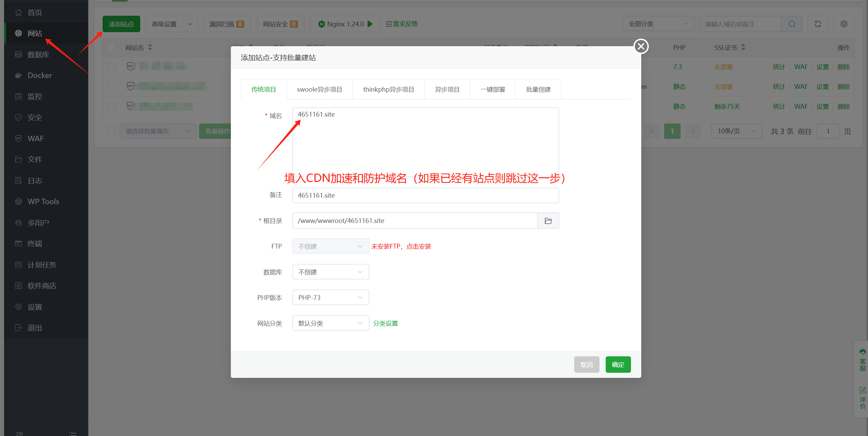The width and height of the screenshot is (868, 436).
Task: Switch to 异步项目 tab
Action: 447,89
